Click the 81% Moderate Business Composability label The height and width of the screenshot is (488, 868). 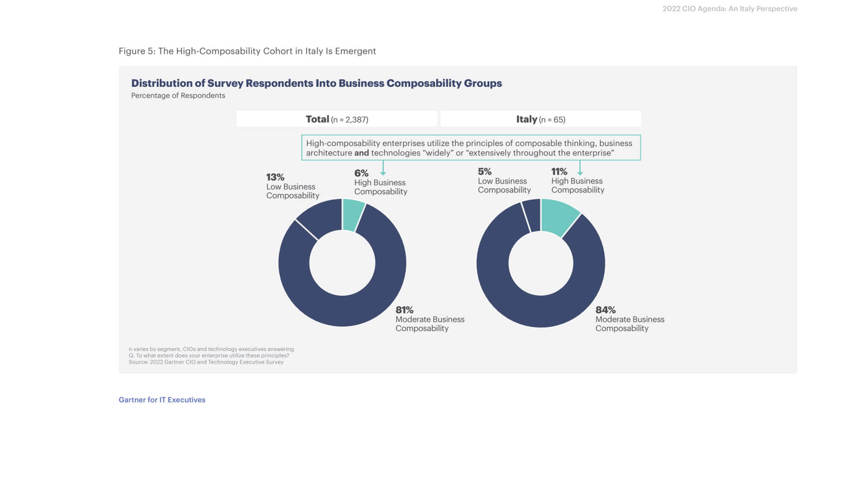pyautogui.click(x=429, y=319)
